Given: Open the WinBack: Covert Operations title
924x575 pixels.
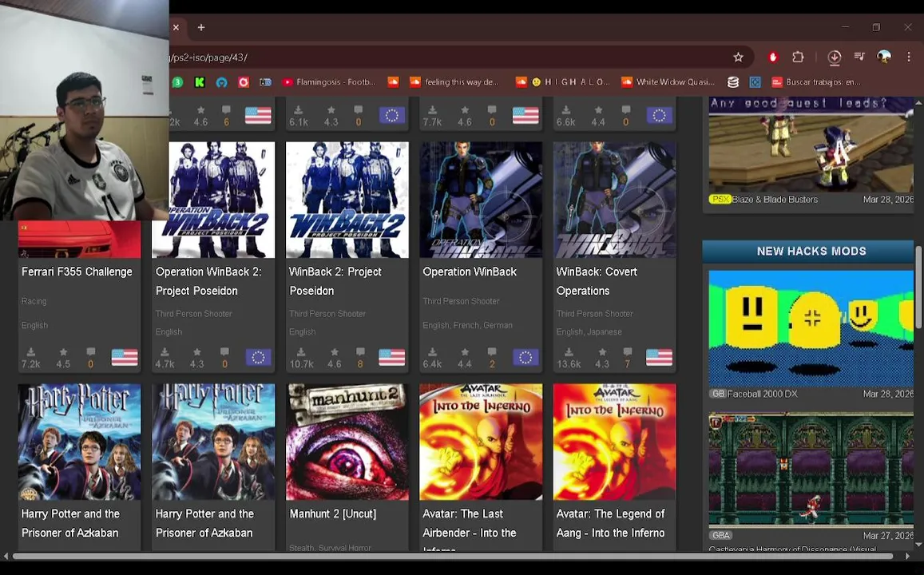Looking at the screenshot, I should 597,281.
